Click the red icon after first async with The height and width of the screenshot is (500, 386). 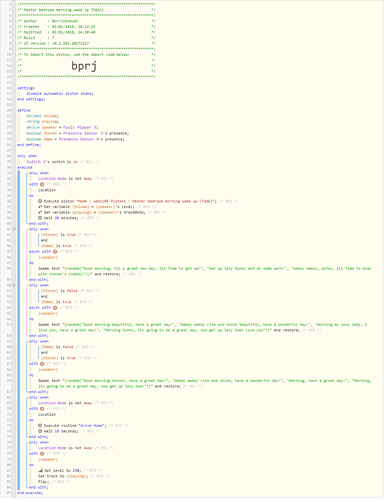coord(55,252)
